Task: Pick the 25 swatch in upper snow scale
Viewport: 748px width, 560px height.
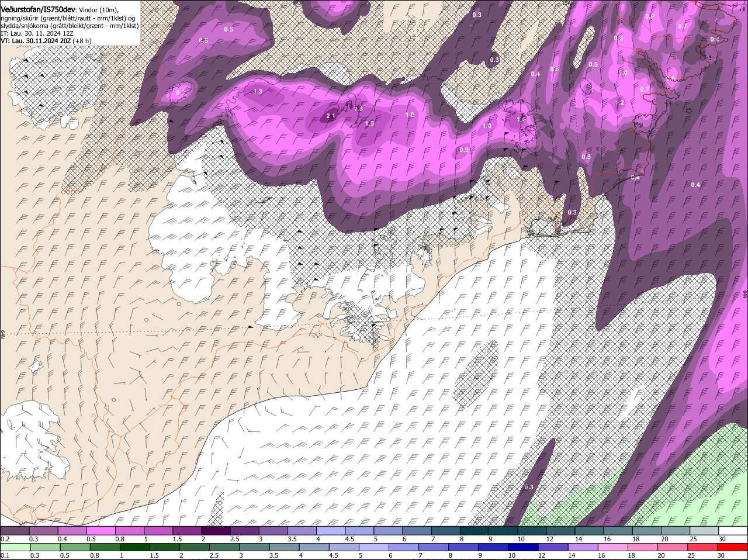Action: [704, 531]
